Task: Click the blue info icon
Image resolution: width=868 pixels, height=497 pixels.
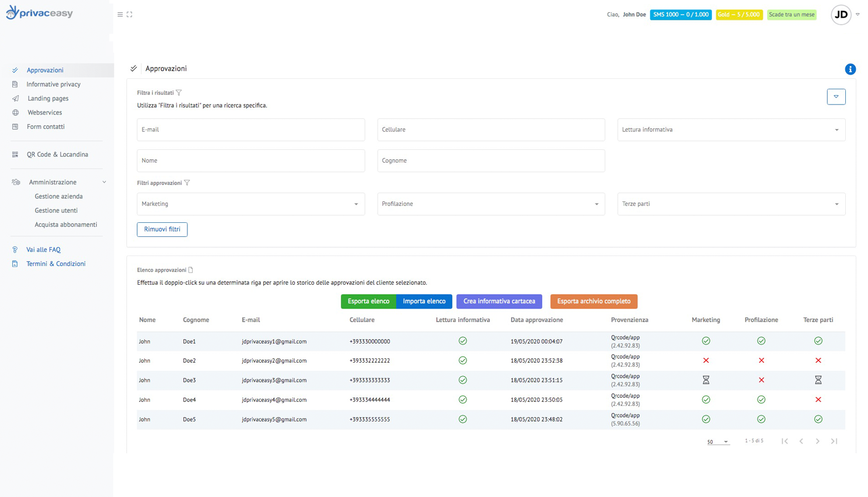Action: coord(850,69)
